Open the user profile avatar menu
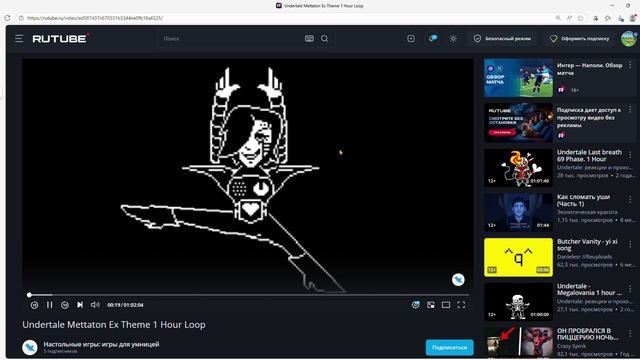 (x=629, y=39)
